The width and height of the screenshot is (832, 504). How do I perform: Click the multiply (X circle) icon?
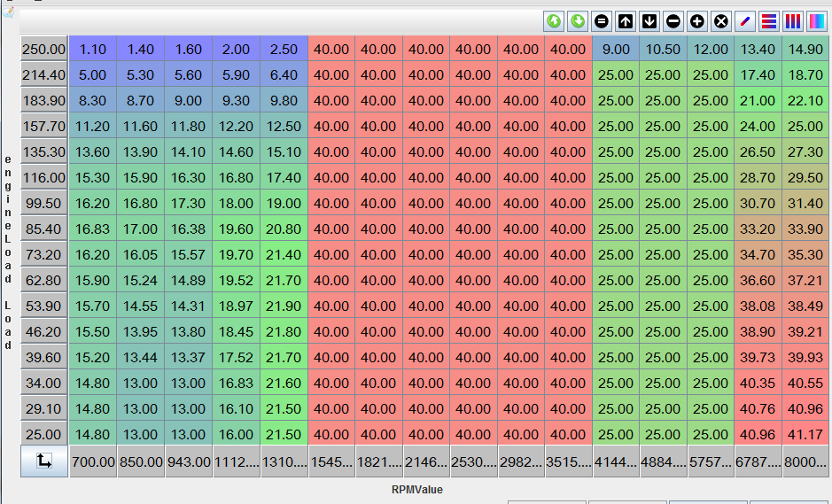click(721, 21)
